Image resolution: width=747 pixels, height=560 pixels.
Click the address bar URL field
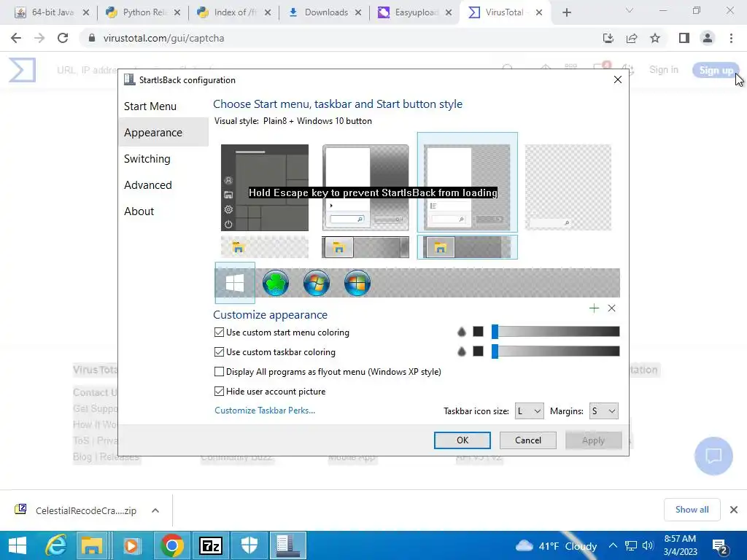[343, 38]
